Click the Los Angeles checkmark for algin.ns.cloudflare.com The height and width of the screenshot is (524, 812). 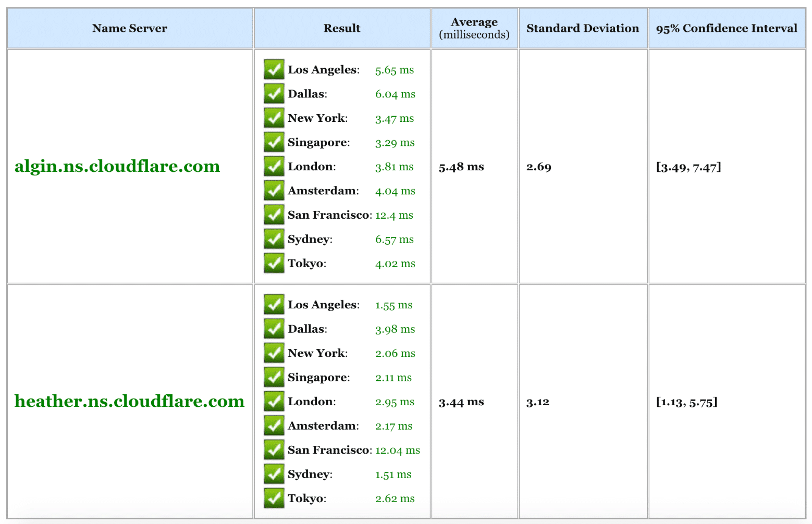point(274,69)
